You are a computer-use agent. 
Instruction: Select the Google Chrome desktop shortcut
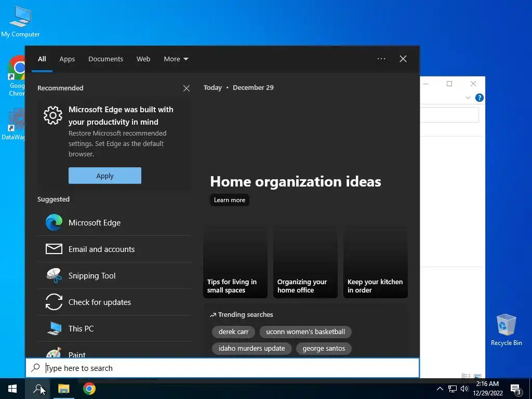[x=17, y=76]
